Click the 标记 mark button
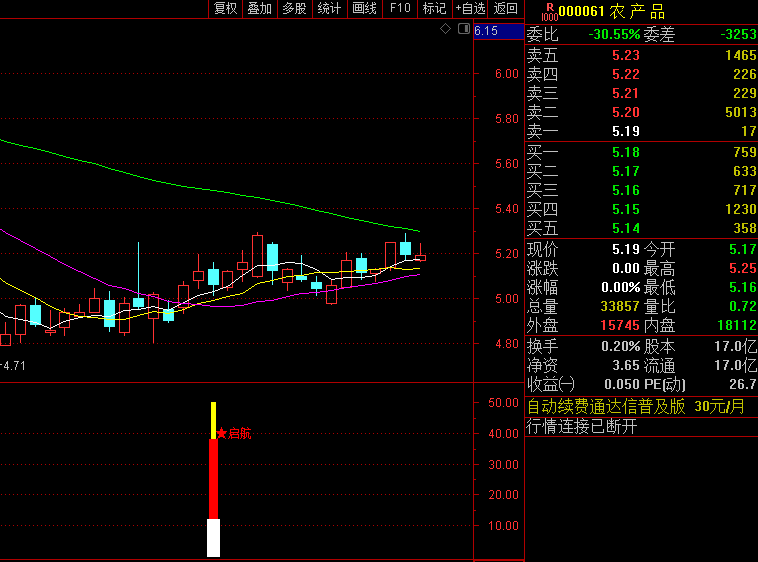 pos(435,8)
